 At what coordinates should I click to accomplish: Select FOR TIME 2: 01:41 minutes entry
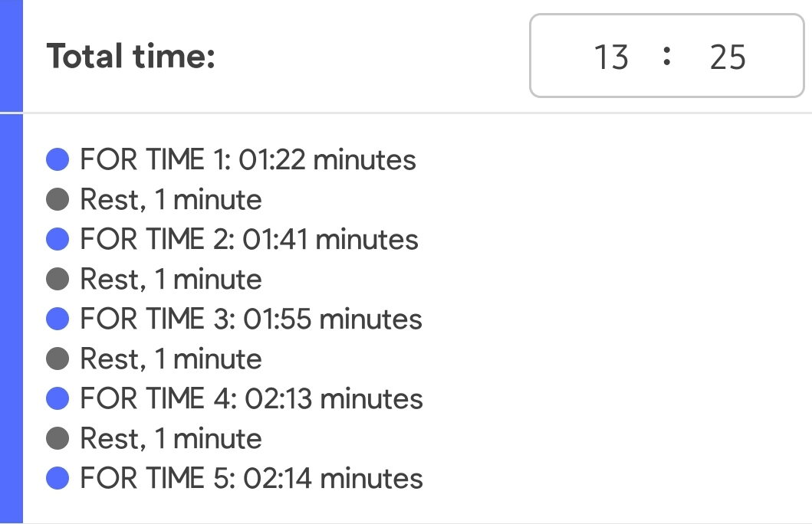pos(249,239)
